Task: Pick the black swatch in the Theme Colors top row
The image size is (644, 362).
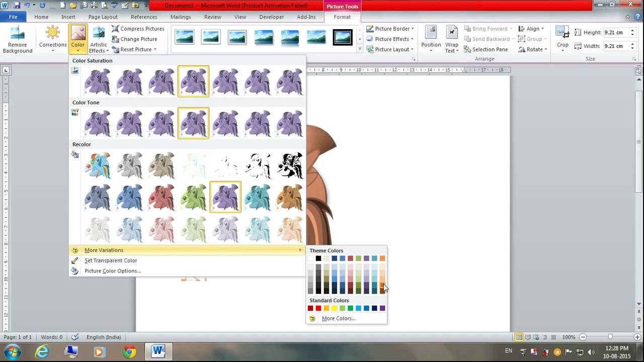Action: coord(318,258)
